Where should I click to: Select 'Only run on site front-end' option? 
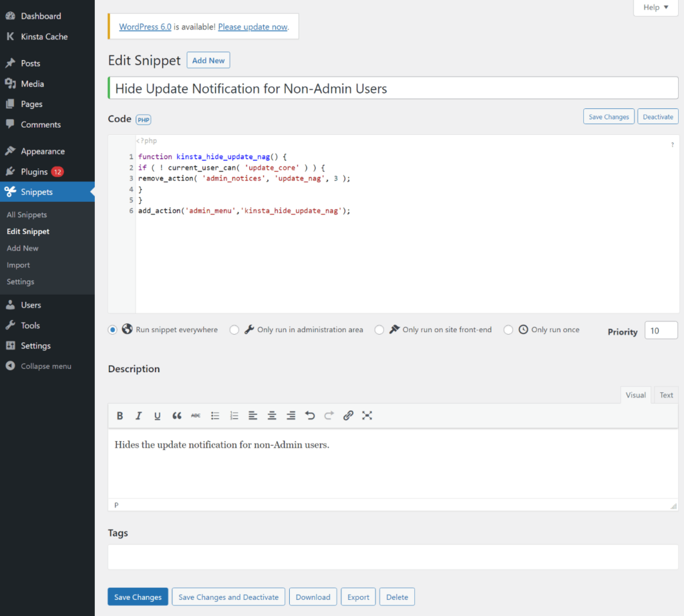(379, 330)
